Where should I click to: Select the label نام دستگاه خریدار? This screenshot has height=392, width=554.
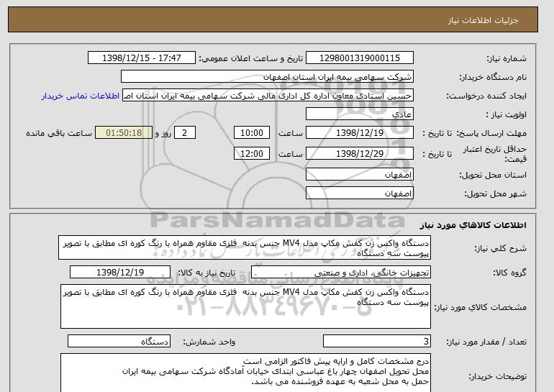click(x=493, y=78)
